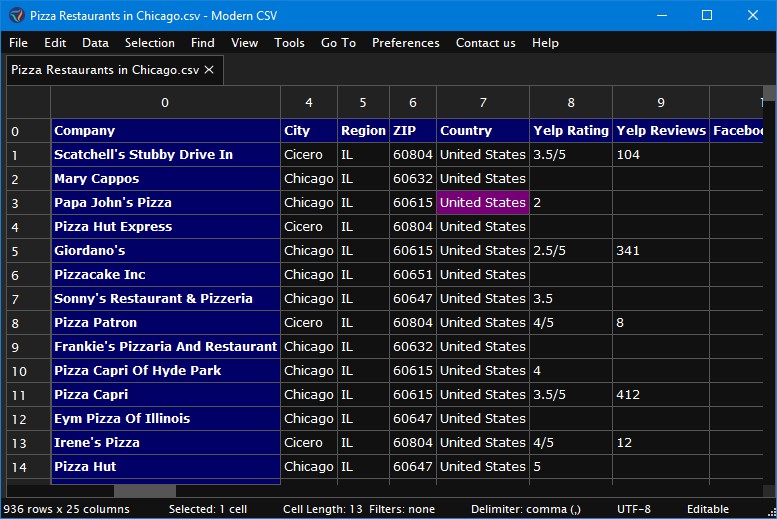
Task: Select the Scatchell's Stubby Drive In cell
Action: point(166,155)
